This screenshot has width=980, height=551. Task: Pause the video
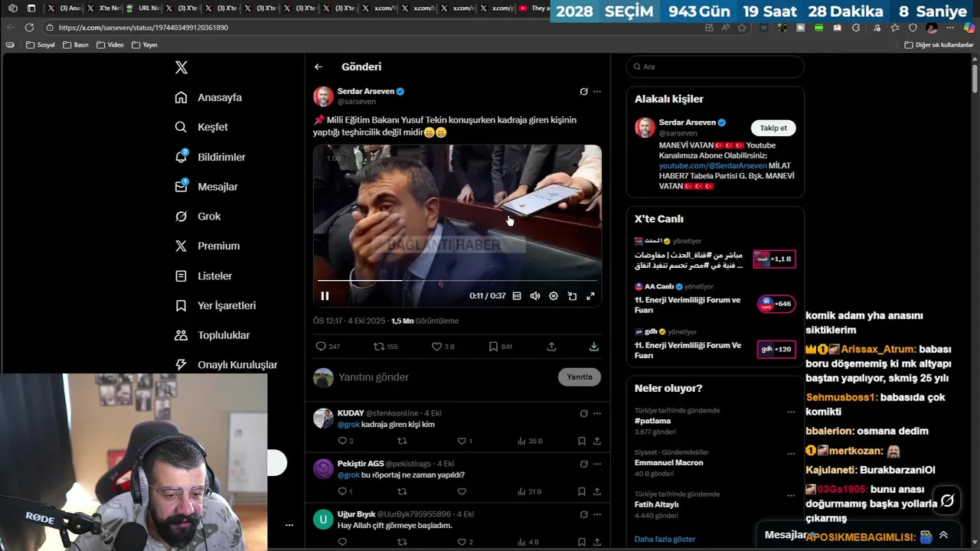point(325,296)
